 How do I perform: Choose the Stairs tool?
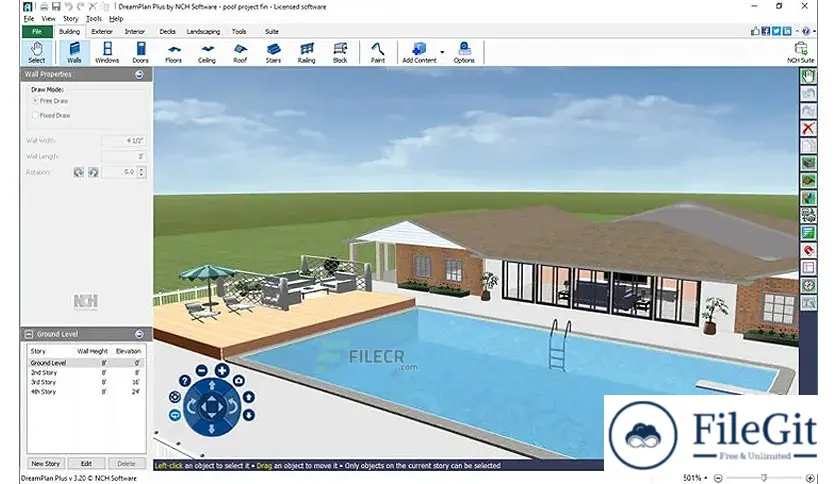pos(273,53)
